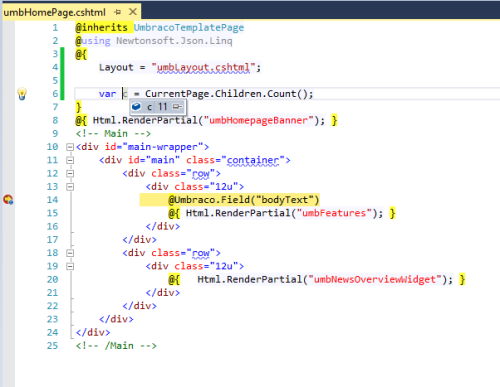Image resolution: width=500 pixels, height=387 pixels.
Task: Pin the c datatip to source
Action: tap(177, 107)
